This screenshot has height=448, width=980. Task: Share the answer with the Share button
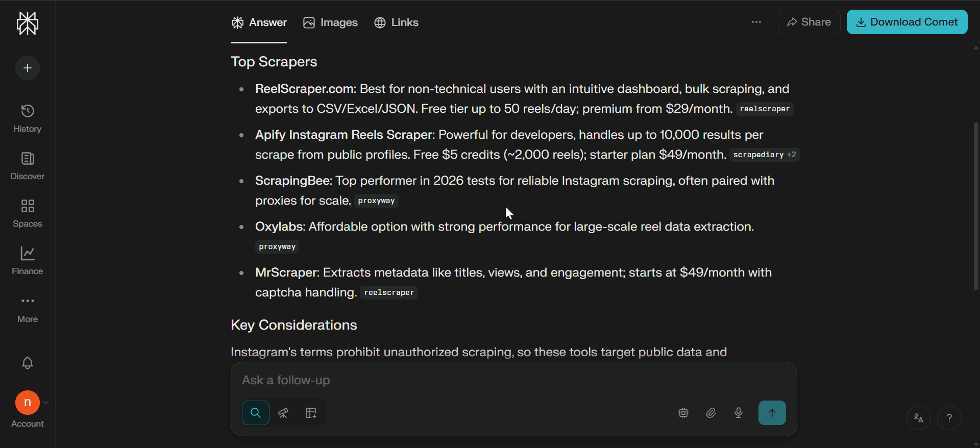point(809,22)
